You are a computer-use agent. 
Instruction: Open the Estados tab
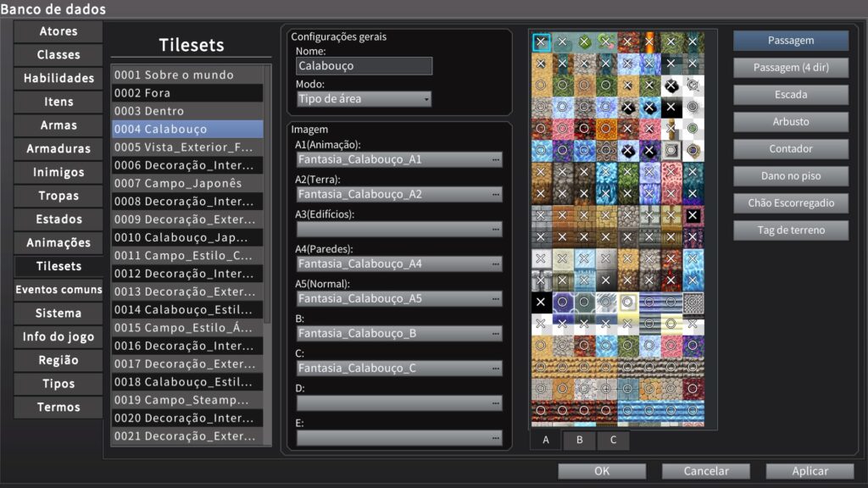coord(58,219)
